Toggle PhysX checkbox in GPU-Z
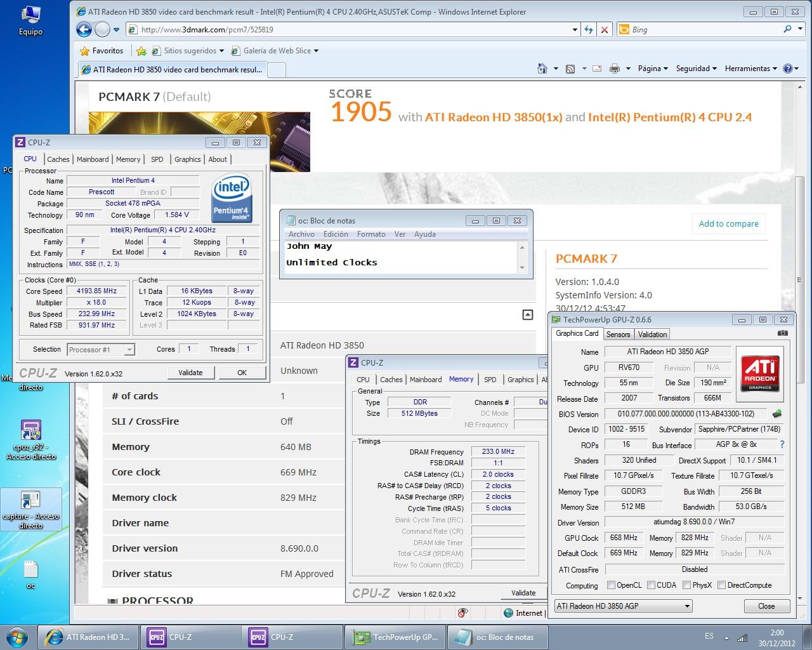 [686, 585]
